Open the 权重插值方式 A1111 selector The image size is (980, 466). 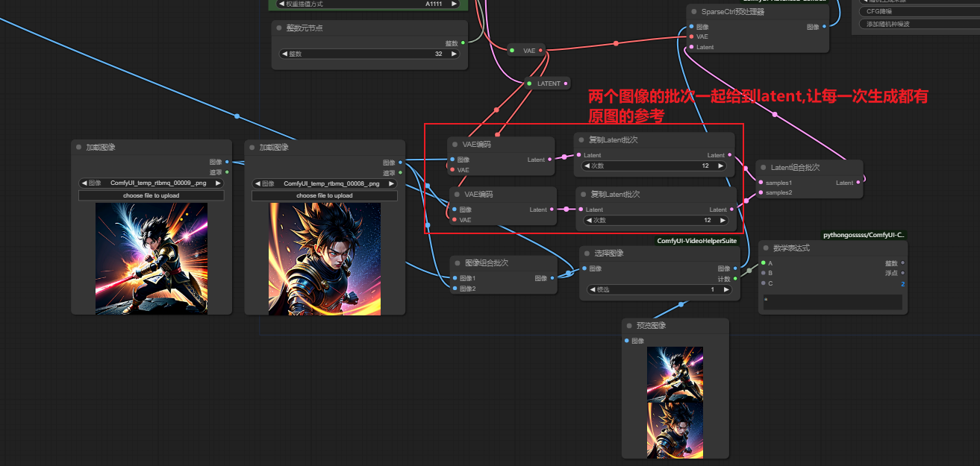[369, 4]
